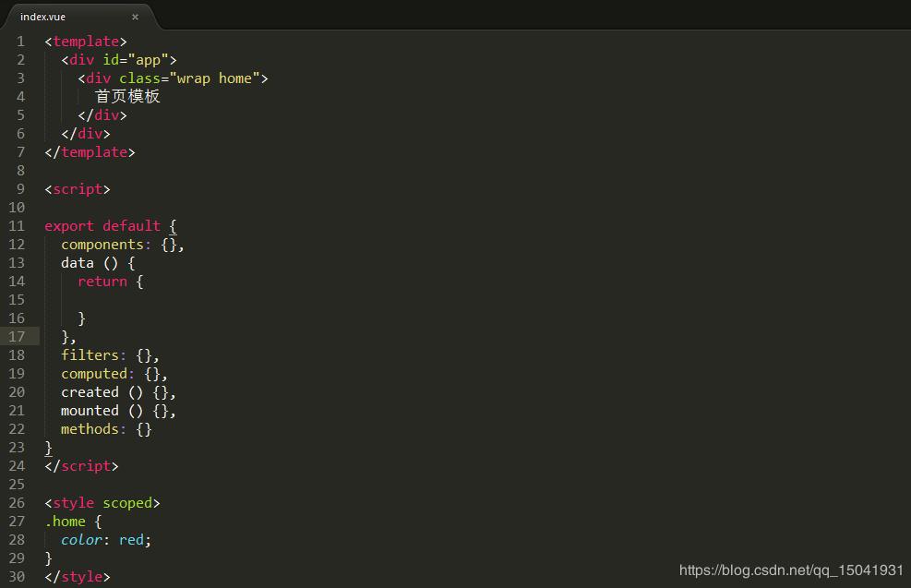Click the filters property

pyautogui.click(x=90, y=355)
